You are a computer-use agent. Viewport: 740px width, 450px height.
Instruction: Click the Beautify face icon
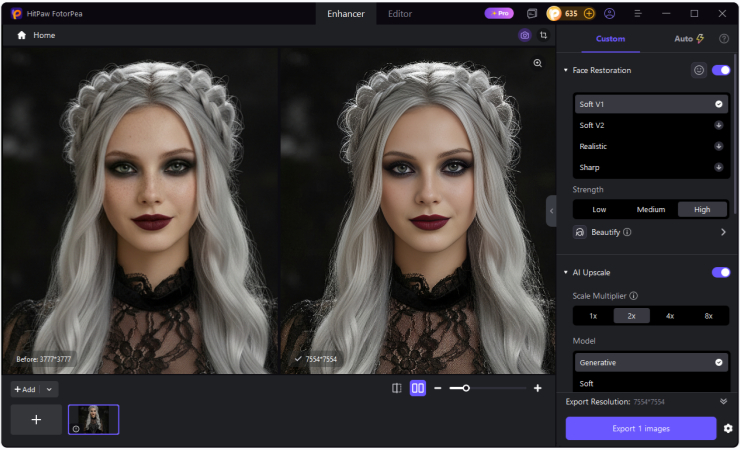[580, 232]
